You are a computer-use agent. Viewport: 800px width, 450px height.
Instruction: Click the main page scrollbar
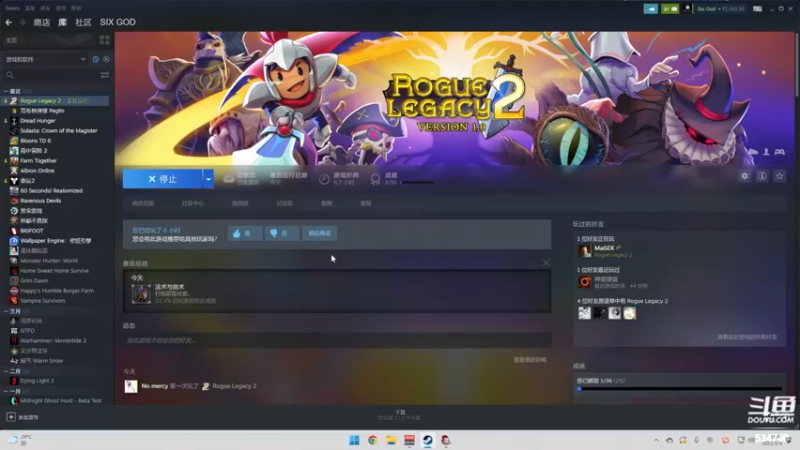pyautogui.click(x=797, y=64)
